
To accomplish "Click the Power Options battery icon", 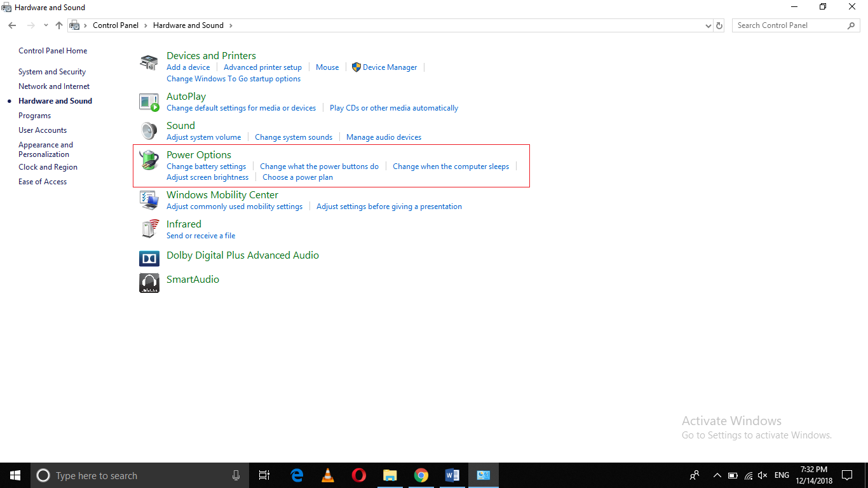I will 149,160.
